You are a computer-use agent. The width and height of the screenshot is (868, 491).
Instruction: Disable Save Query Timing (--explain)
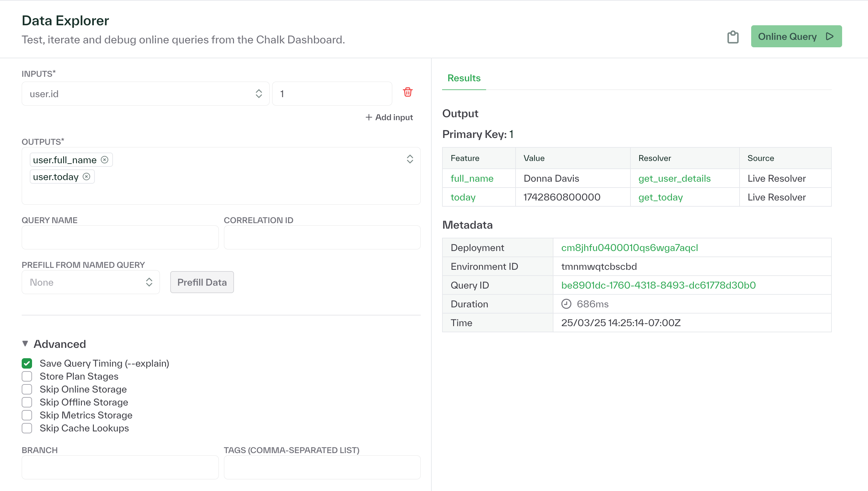pos(27,363)
